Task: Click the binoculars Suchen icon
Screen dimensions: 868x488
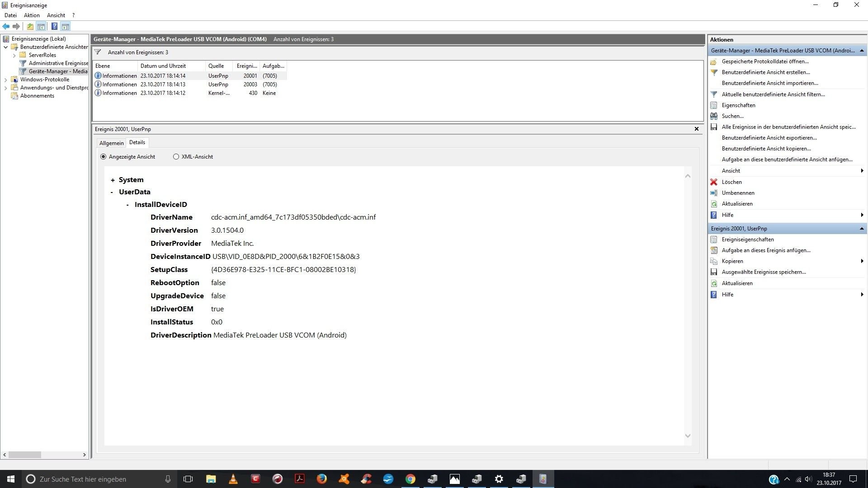Action: coord(714,116)
